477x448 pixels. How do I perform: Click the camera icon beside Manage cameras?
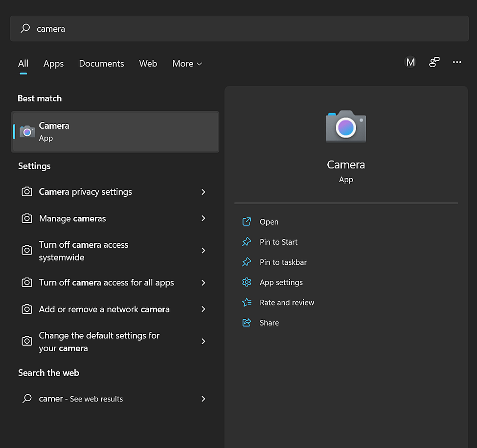[27, 218]
